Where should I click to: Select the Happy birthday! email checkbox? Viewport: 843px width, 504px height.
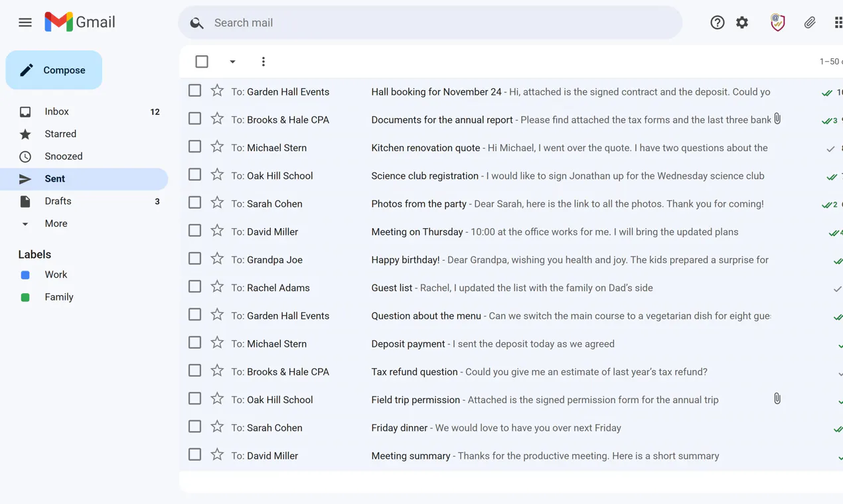(x=194, y=259)
